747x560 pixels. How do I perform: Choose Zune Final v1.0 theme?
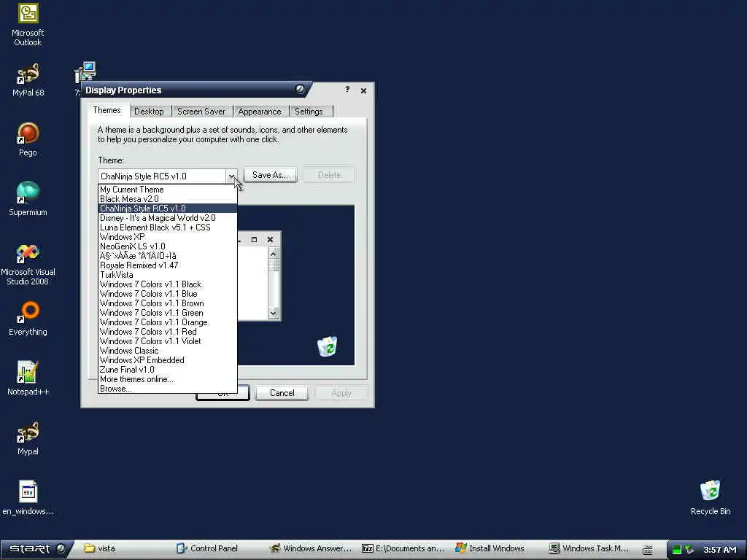click(168, 370)
